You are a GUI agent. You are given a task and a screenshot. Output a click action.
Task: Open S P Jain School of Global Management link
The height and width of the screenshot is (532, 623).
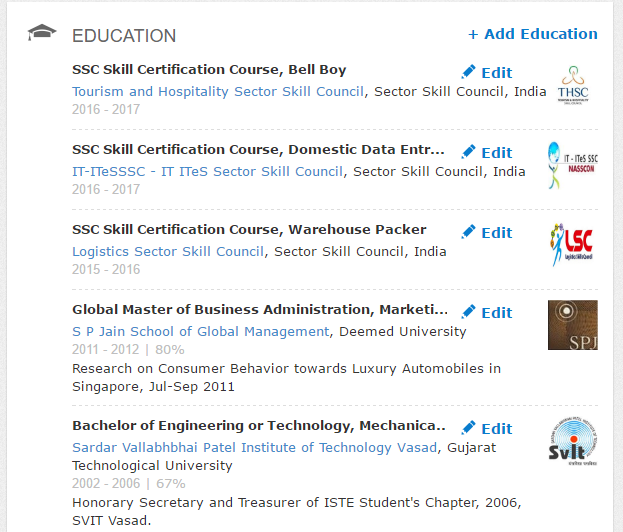pos(200,331)
